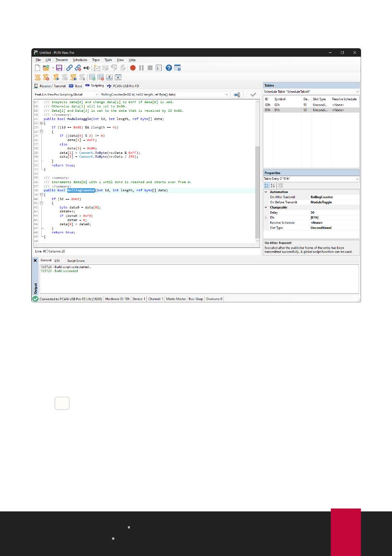Start trace recording with the red circle
Viewport: 392px width, 556px height.
click(x=133, y=68)
